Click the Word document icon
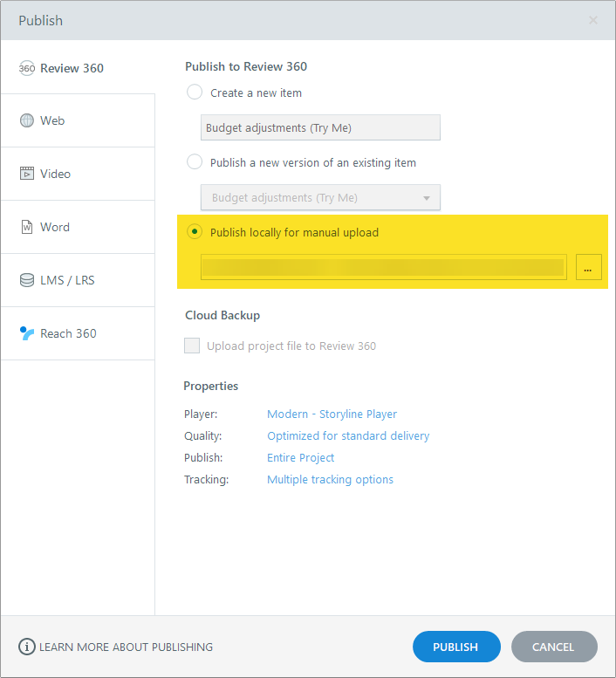Image resolution: width=616 pixels, height=678 pixels. pos(27,227)
